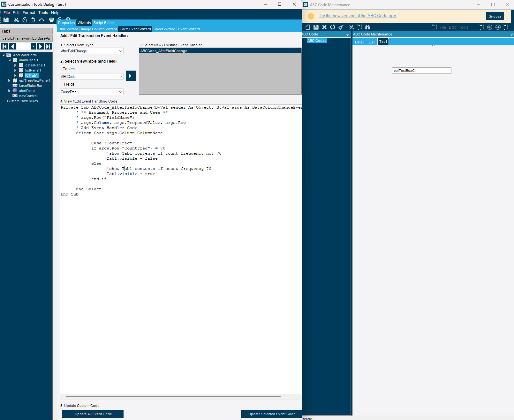
Task: Click the binoculars search icon
Action: [x=367, y=27]
